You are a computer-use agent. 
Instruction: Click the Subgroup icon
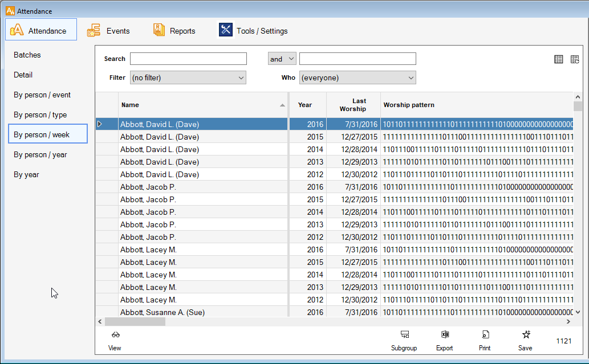click(404, 335)
